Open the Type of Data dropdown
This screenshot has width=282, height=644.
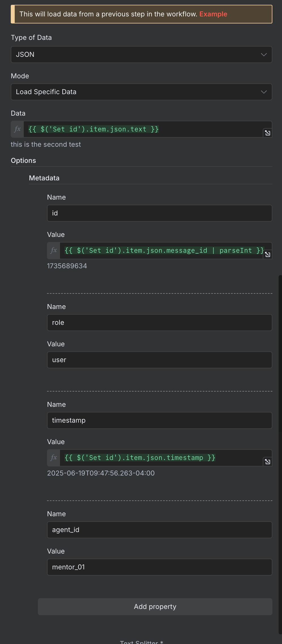pos(142,55)
